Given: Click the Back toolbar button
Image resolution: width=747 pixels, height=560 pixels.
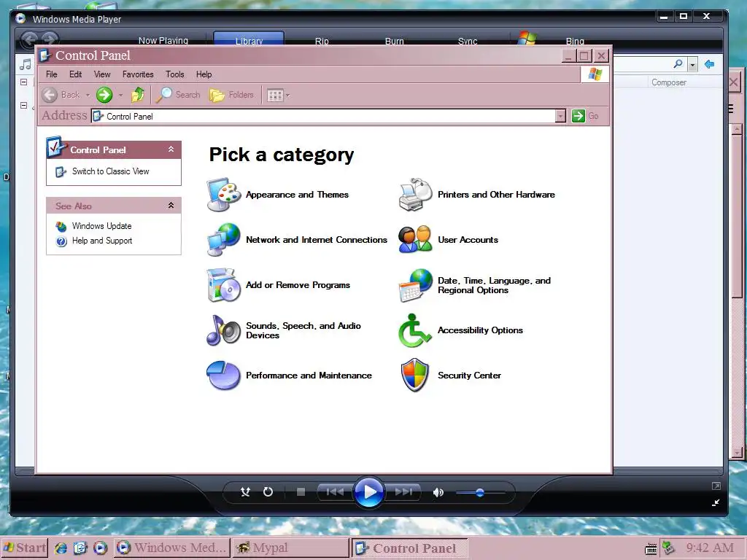Looking at the screenshot, I should pos(61,95).
